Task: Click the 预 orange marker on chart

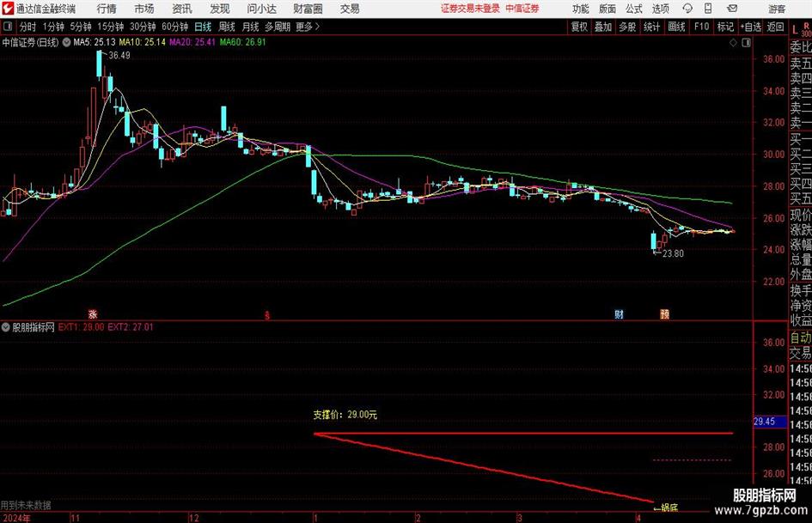Action: pyautogui.click(x=664, y=313)
